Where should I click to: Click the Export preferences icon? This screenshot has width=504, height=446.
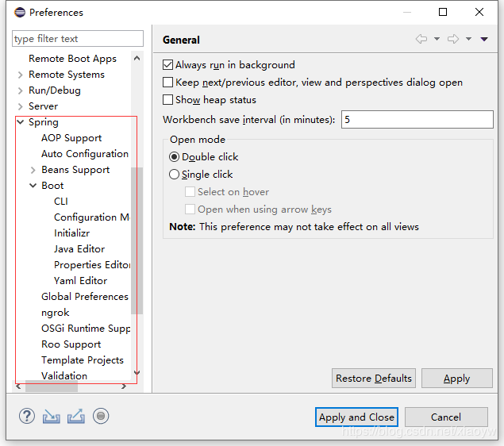pos(76,416)
